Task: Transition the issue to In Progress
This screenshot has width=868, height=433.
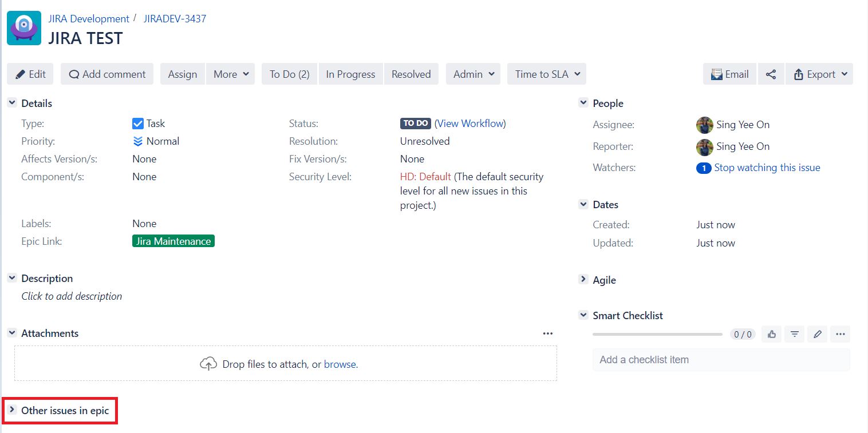Action: pos(350,74)
